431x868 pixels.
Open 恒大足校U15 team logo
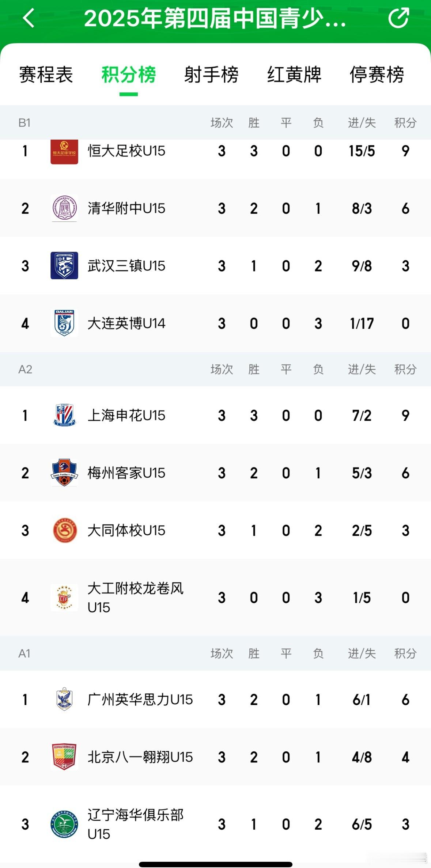tap(64, 151)
